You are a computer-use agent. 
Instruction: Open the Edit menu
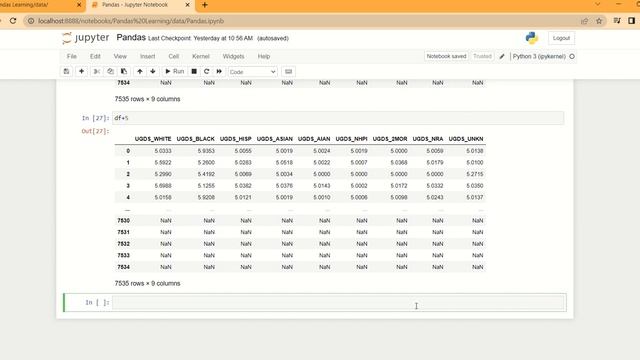[95, 56]
